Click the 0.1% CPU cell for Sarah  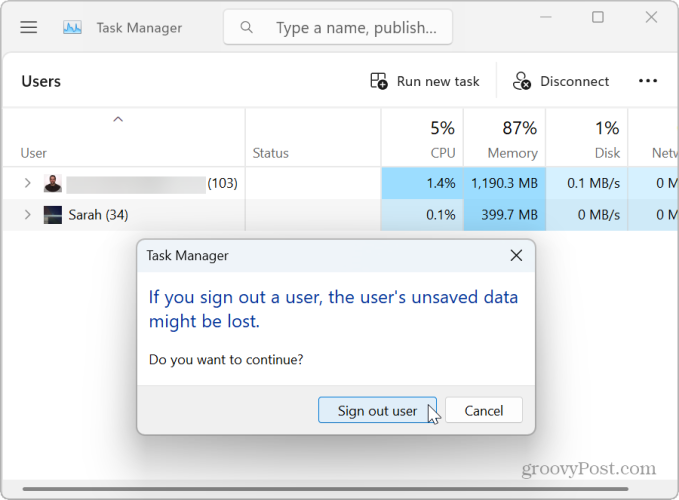click(x=422, y=215)
